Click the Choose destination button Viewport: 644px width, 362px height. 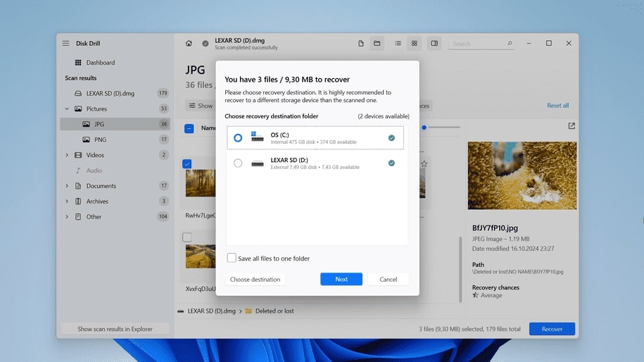[x=255, y=279]
